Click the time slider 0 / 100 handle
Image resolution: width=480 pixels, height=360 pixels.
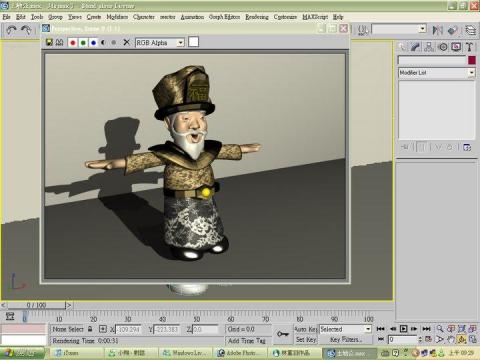(37, 305)
